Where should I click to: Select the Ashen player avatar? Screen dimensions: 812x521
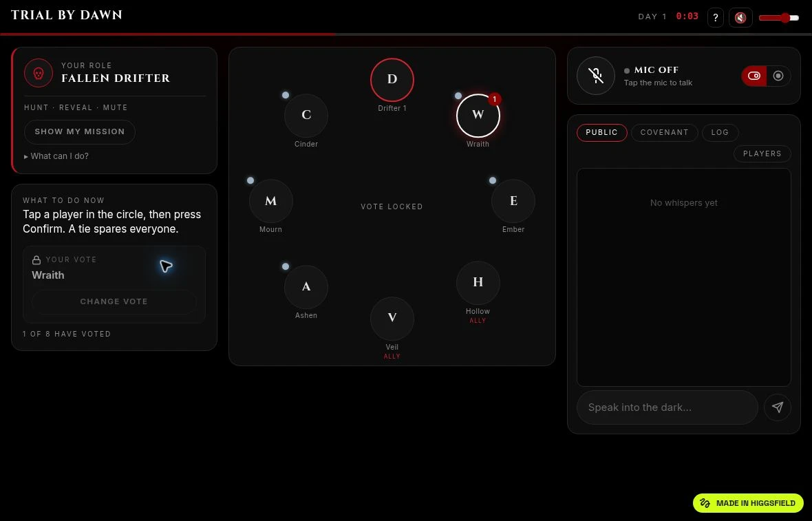tap(306, 287)
